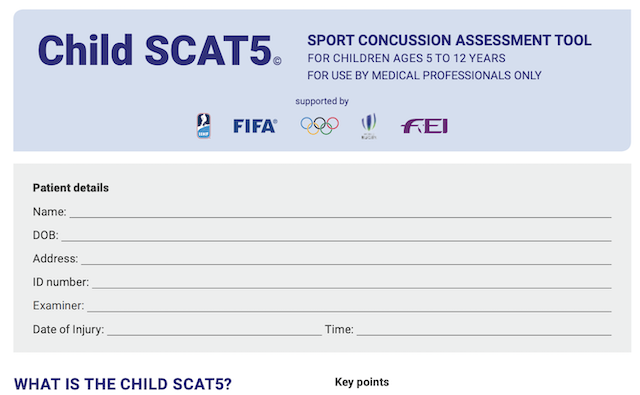This screenshot has height=395, width=640.
Task: Click the Sport Concussion Assessment Tool heading
Action: [449, 40]
